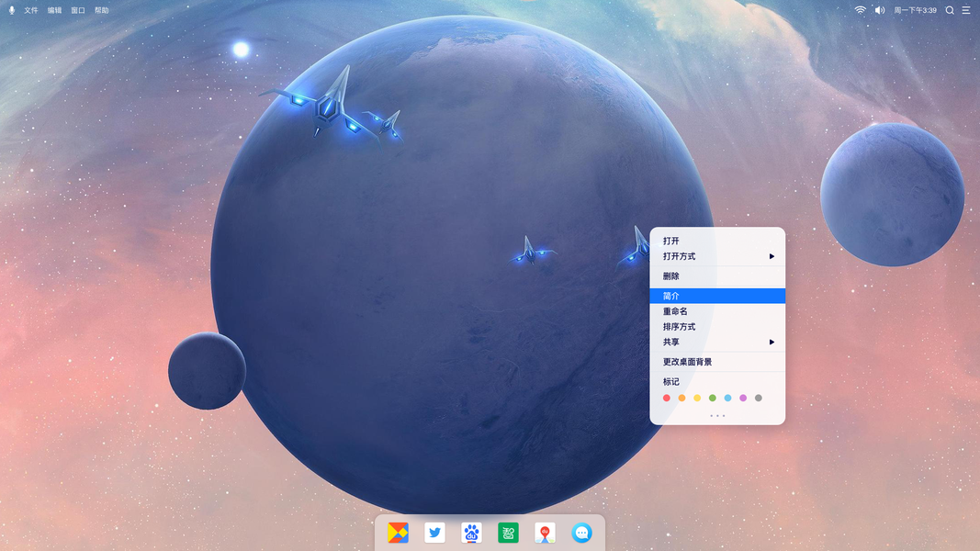This screenshot has height=551, width=980.
Task: Click the three-dot more options indicator
Action: pyautogui.click(x=717, y=415)
